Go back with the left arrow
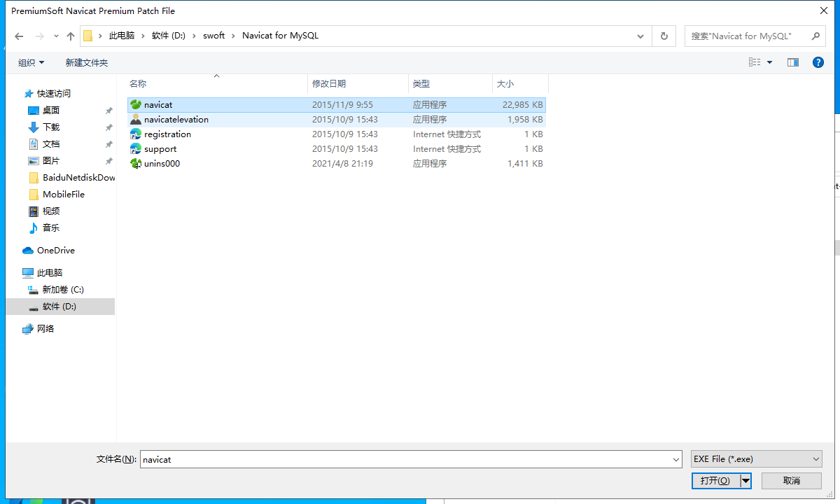840x504 pixels. click(x=19, y=36)
